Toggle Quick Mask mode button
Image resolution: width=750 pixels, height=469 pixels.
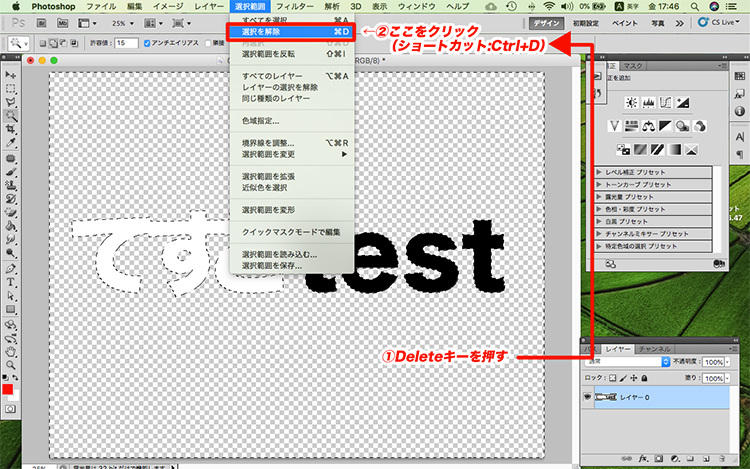(10, 409)
